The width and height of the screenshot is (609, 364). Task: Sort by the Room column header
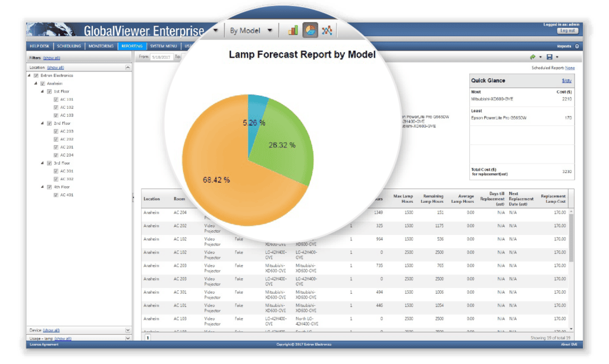pos(180,199)
